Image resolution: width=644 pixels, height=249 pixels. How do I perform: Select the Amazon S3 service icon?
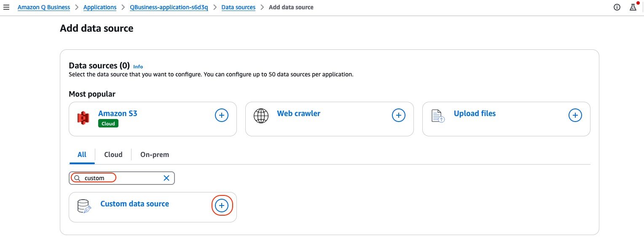[83, 118]
